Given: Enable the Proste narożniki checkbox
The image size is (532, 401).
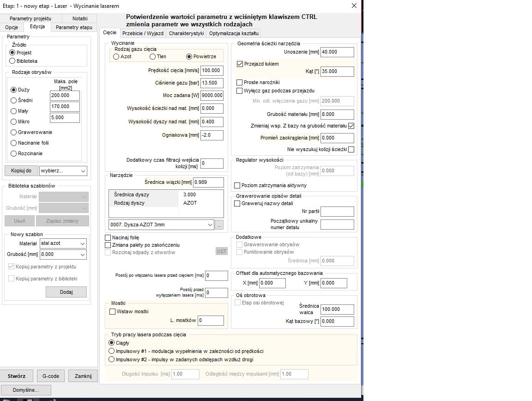Looking at the screenshot, I should point(240,82).
